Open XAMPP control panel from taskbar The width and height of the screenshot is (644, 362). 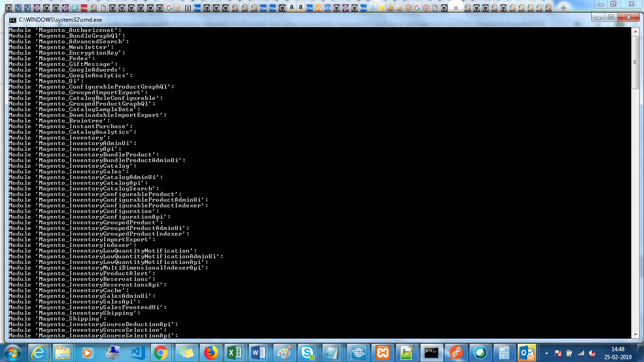coord(382,352)
